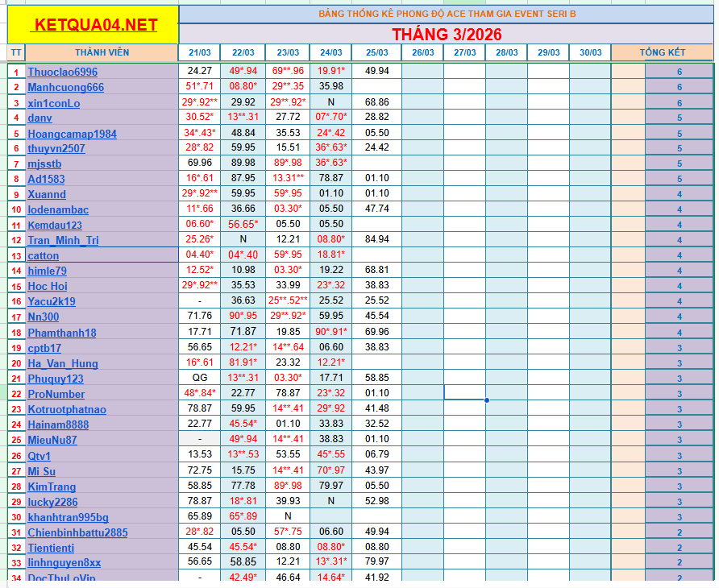719x588 pixels.
Task: Click the BẢNG THỐNG KÊ title banner
Action: 446,14
